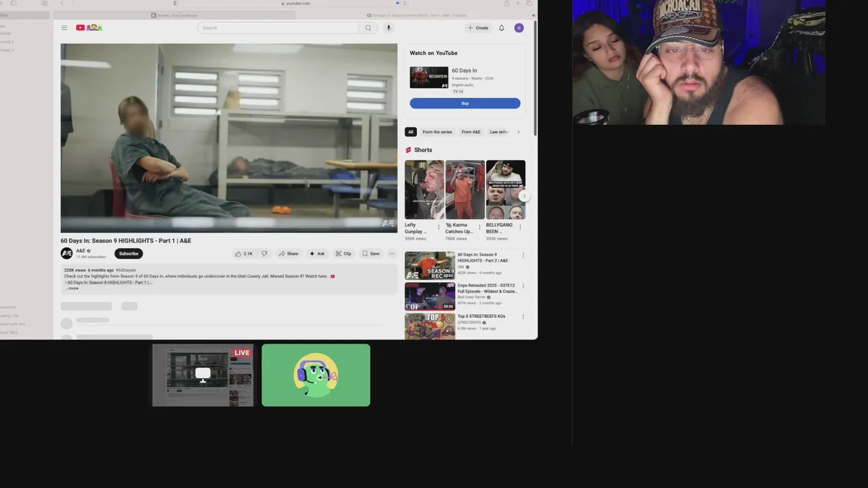This screenshot has height=488, width=868.
Task: Click the video player to pause
Action: (x=229, y=138)
